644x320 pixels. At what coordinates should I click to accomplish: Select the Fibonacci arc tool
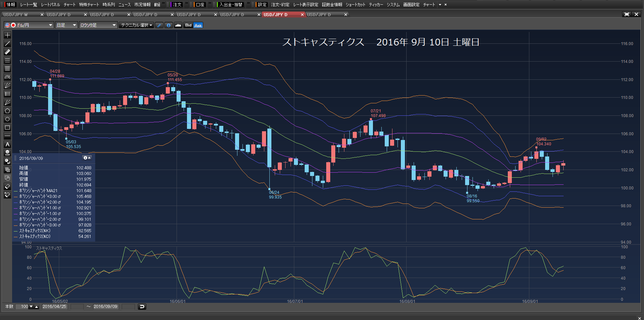pyautogui.click(x=7, y=77)
